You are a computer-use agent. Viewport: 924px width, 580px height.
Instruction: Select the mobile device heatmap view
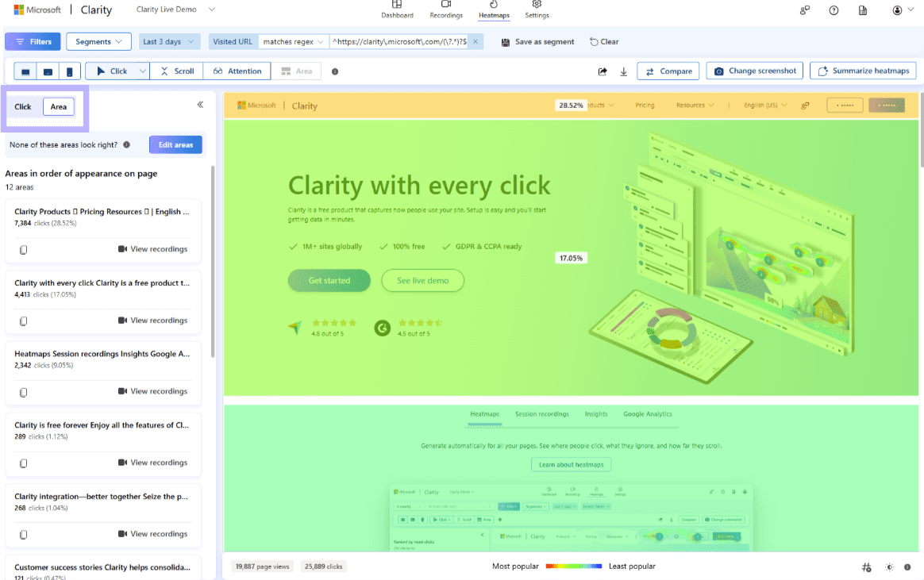coord(69,71)
